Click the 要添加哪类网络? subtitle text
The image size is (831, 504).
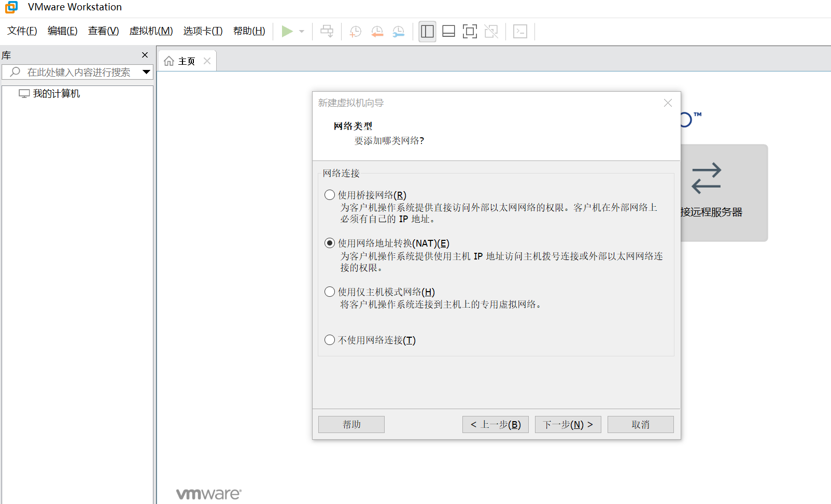(389, 140)
